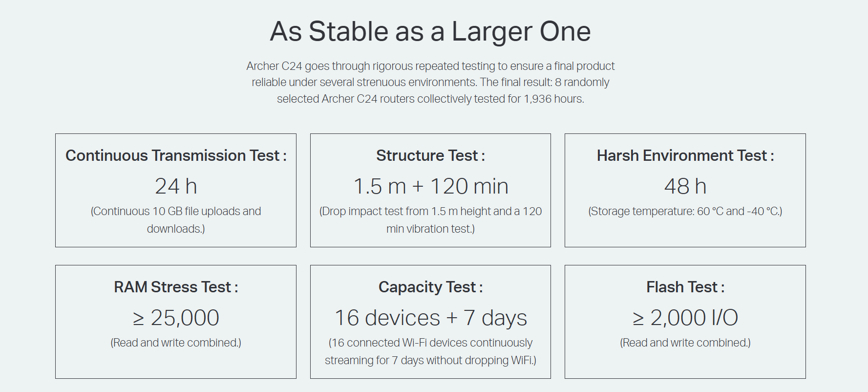Click the Wi-Fi devices streaming description
Image resolution: width=868 pixels, height=392 pixels.
click(x=430, y=351)
